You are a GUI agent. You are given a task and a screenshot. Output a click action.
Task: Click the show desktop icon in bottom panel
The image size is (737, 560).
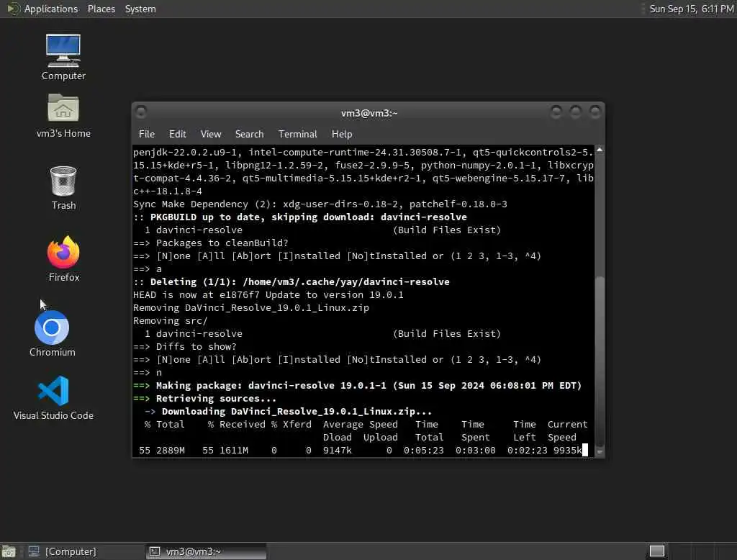tap(9, 551)
